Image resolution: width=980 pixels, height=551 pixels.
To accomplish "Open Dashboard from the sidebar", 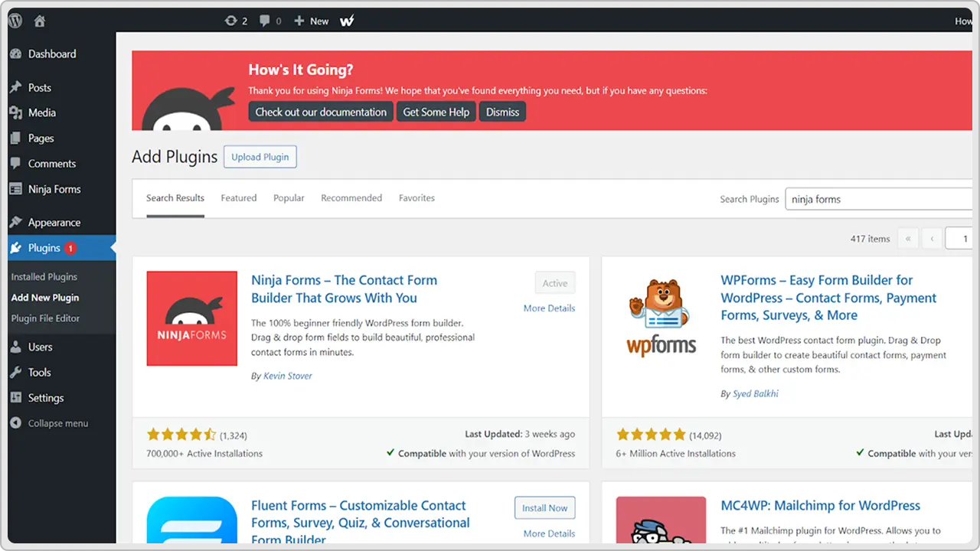I will (x=52, y=54).
